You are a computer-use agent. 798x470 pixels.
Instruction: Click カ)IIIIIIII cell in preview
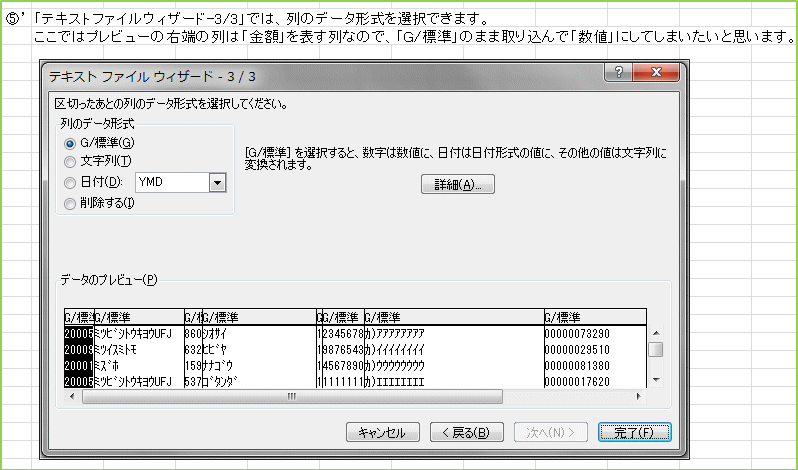(x=394, y=381)
